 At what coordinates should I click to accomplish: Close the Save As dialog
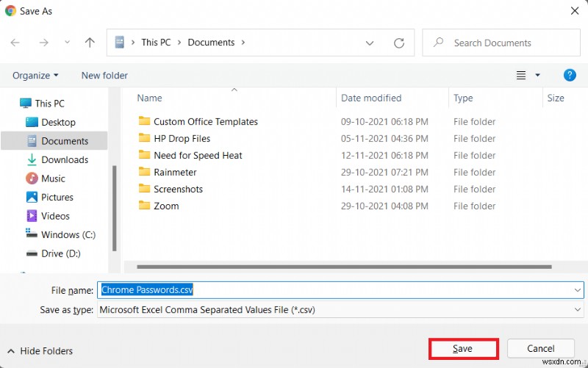pyautogui.click(x=575, y=11)
